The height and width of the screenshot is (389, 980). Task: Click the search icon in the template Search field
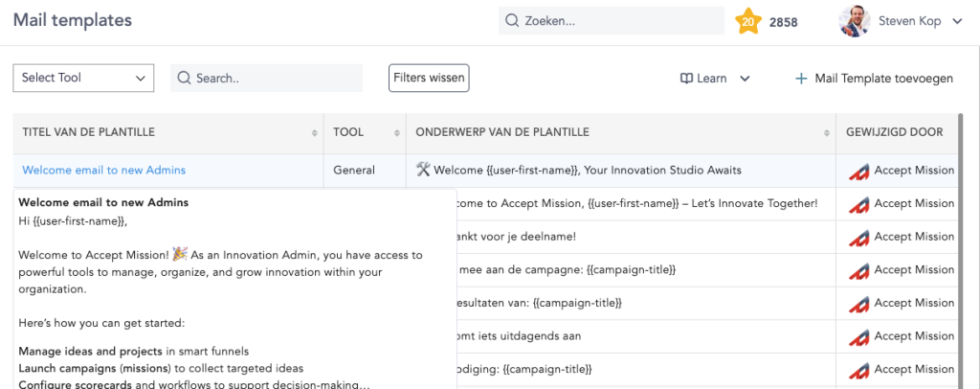click(x=184, y=79)
